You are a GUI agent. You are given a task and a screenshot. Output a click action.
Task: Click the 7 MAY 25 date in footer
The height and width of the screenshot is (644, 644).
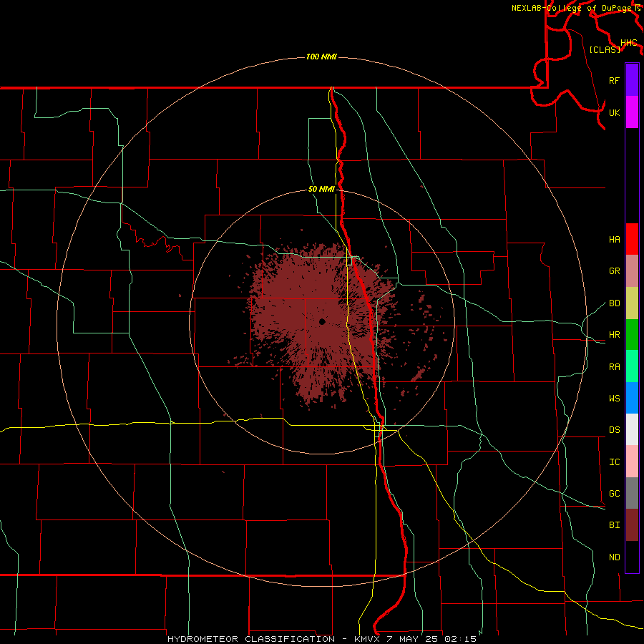413,639
